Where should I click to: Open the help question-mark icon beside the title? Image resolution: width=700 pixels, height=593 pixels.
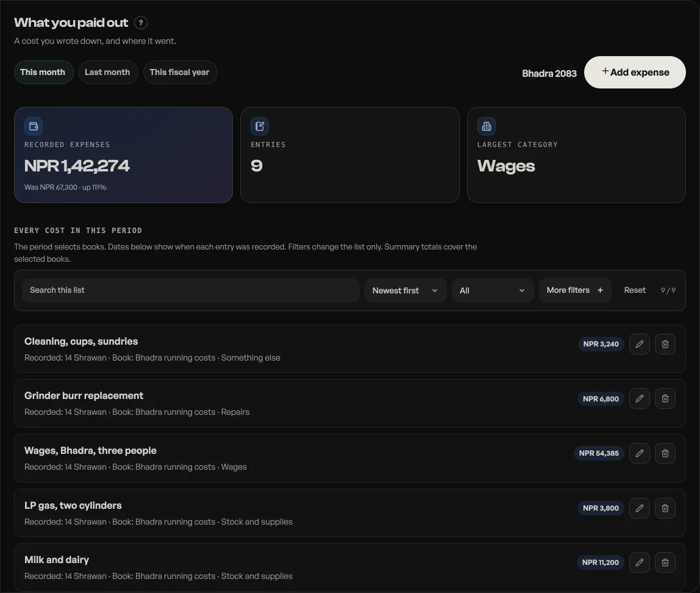(141, 23)
